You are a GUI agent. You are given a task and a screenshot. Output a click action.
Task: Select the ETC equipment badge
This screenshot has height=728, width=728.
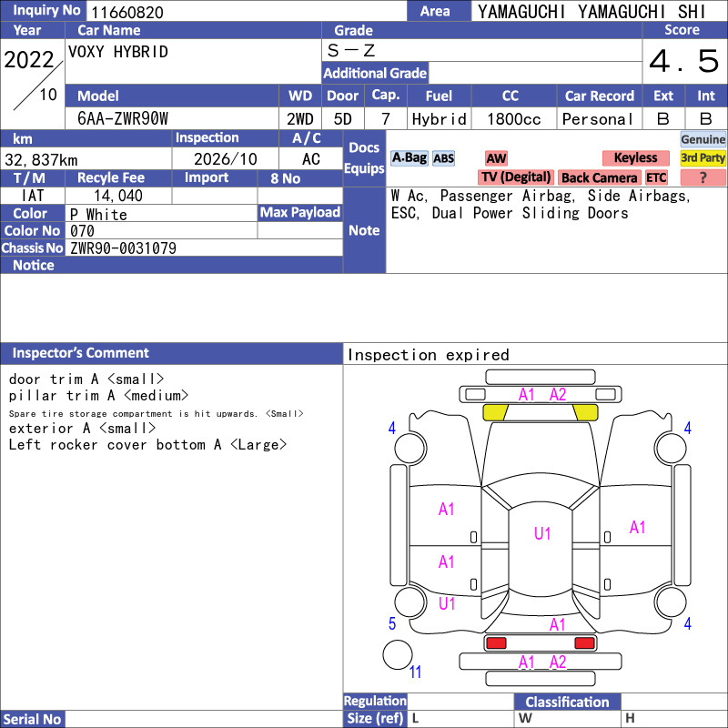pos(656,177)
